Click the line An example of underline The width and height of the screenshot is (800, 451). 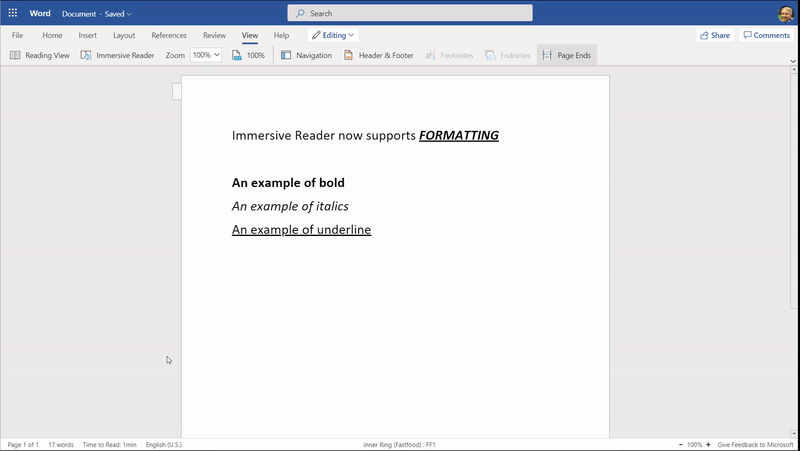302,230
